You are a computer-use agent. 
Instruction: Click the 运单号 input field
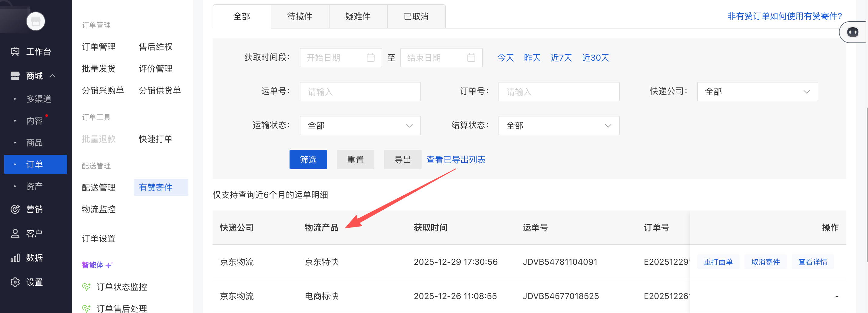tap(360, 92)
